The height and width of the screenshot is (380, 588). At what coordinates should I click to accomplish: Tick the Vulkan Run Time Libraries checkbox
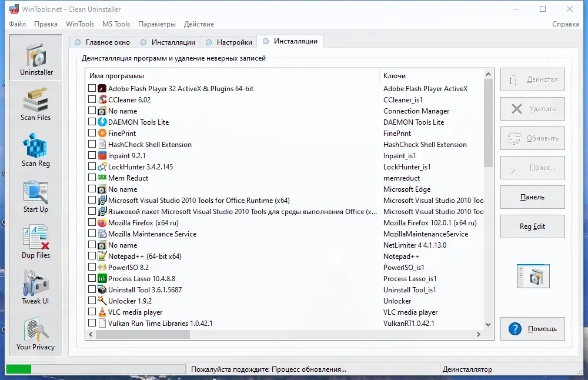(x=92, y=322)
